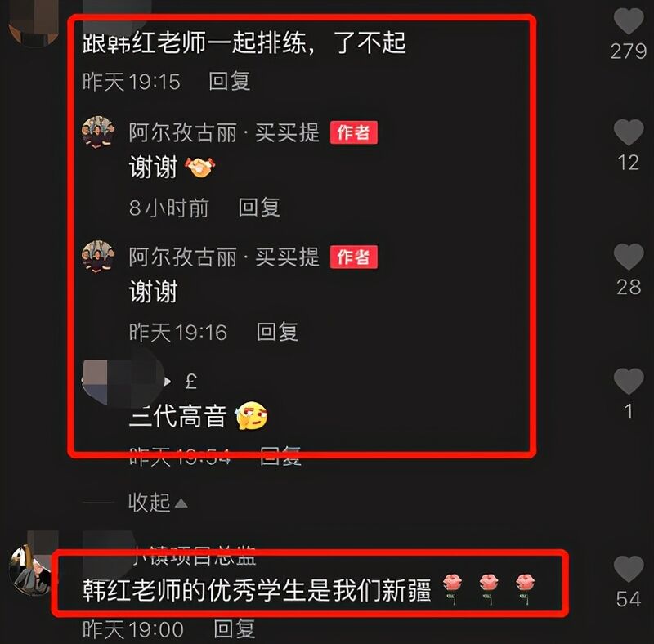
Task: Open first 阿尔孜古丽·买买提 author avatar
Action: [x=98, y=132]
